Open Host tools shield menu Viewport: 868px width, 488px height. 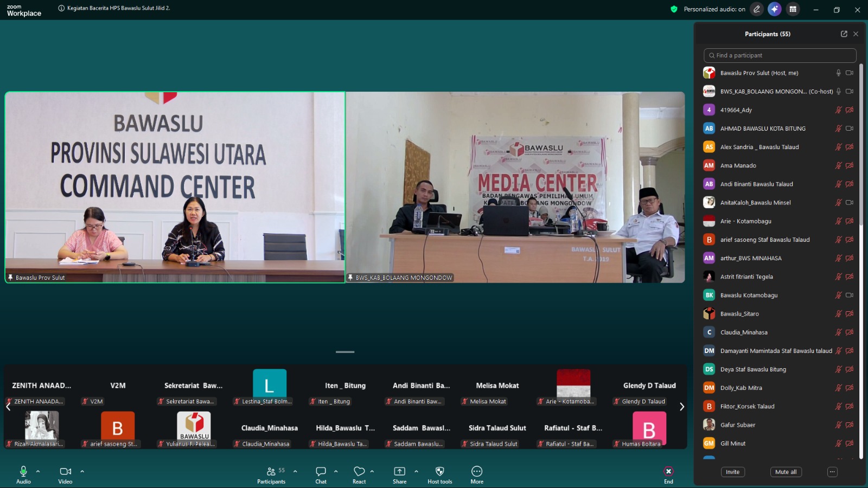click(440, 474)
